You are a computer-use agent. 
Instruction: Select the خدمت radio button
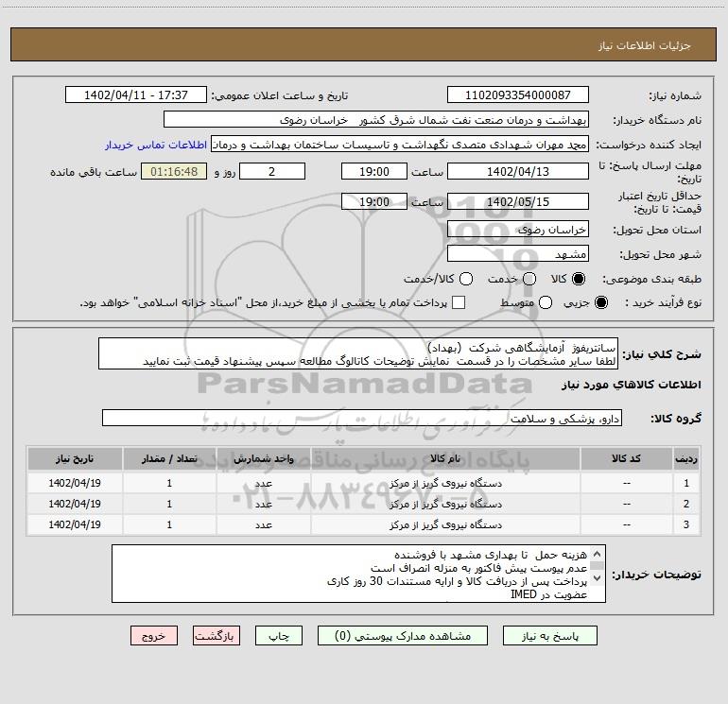(x=529, y=279)
